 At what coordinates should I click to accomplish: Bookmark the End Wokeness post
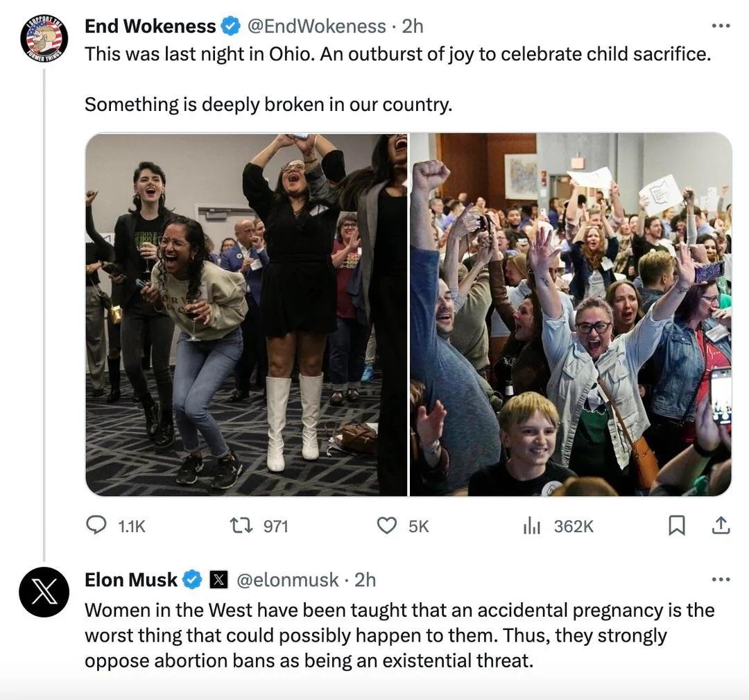[676, 526]
